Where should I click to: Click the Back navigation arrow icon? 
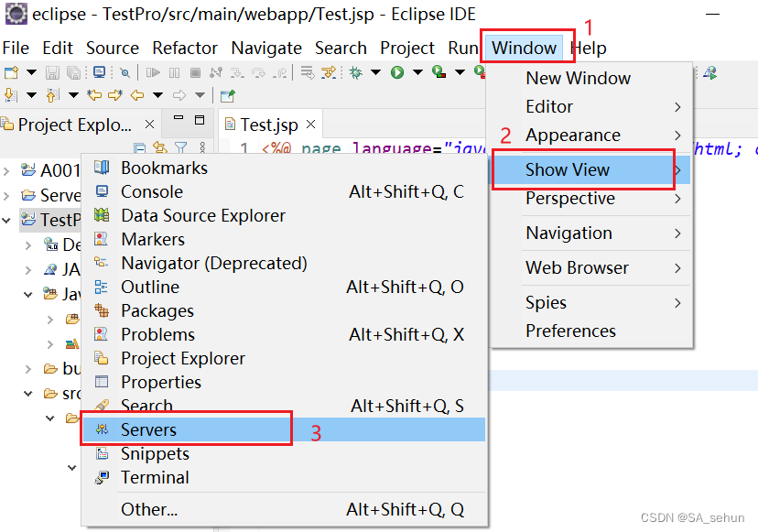137,95
